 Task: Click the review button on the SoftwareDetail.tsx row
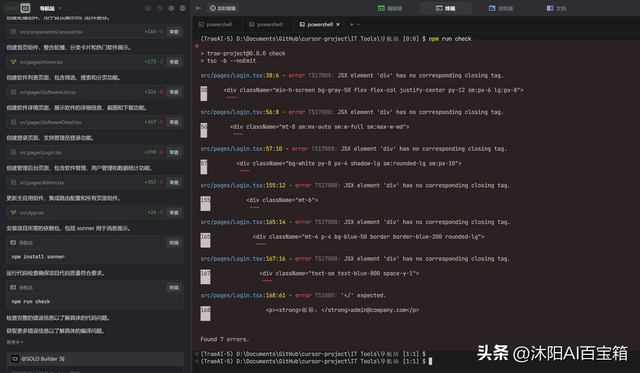[174, 122]
